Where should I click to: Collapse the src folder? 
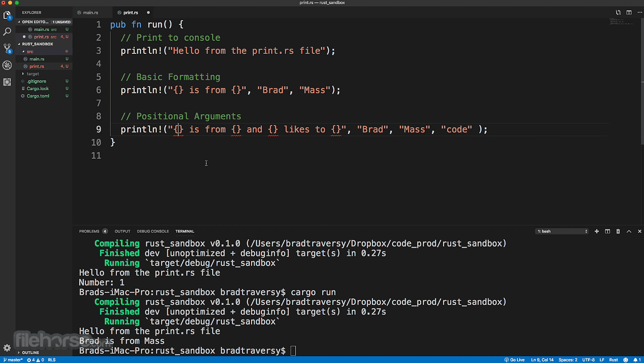(44, 52)
